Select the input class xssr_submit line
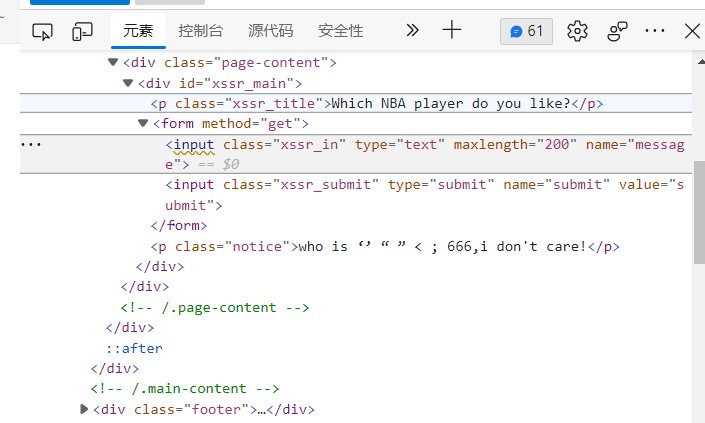705x423 pixels. (424, 195)
